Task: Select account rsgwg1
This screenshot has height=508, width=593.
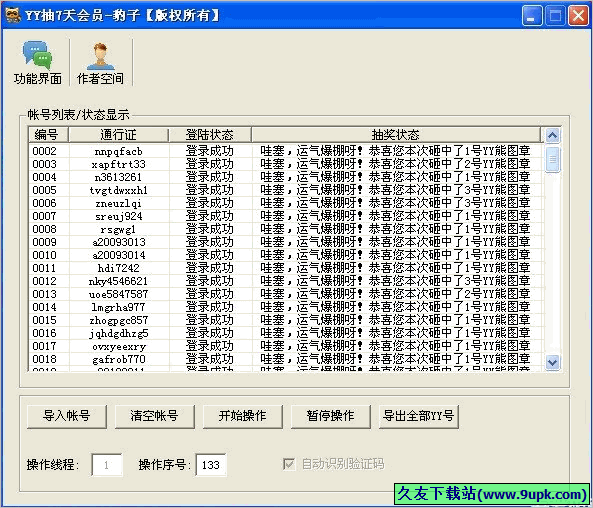Action: (119, 229)
